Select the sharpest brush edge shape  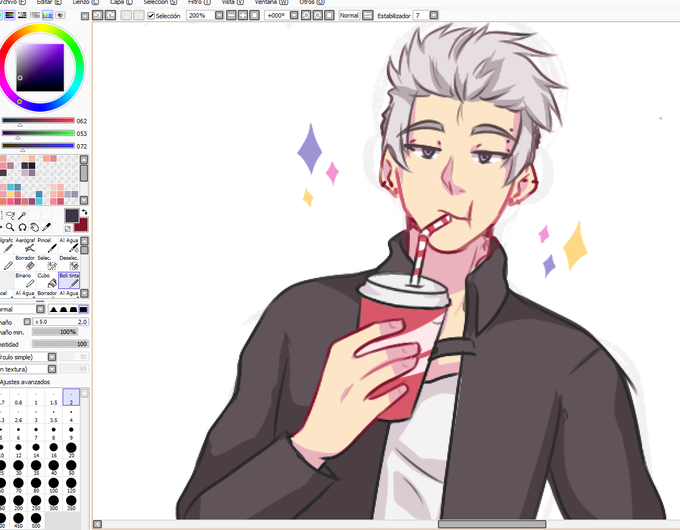tap(54, 309)
